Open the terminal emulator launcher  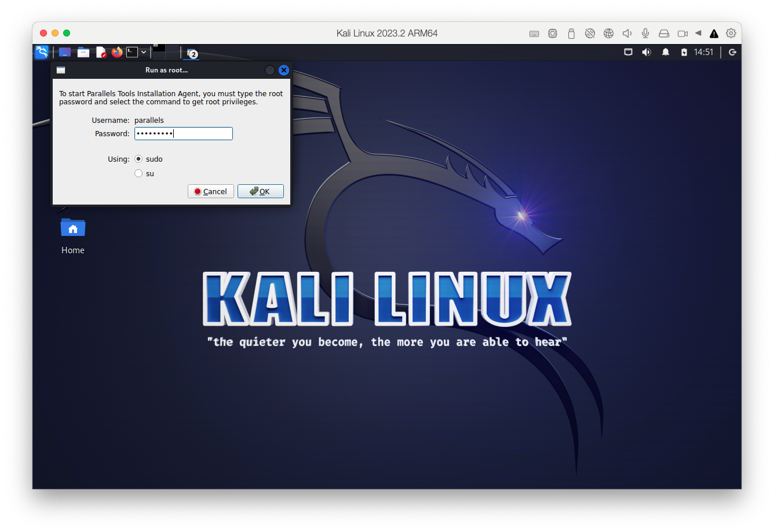coord(132,52)
